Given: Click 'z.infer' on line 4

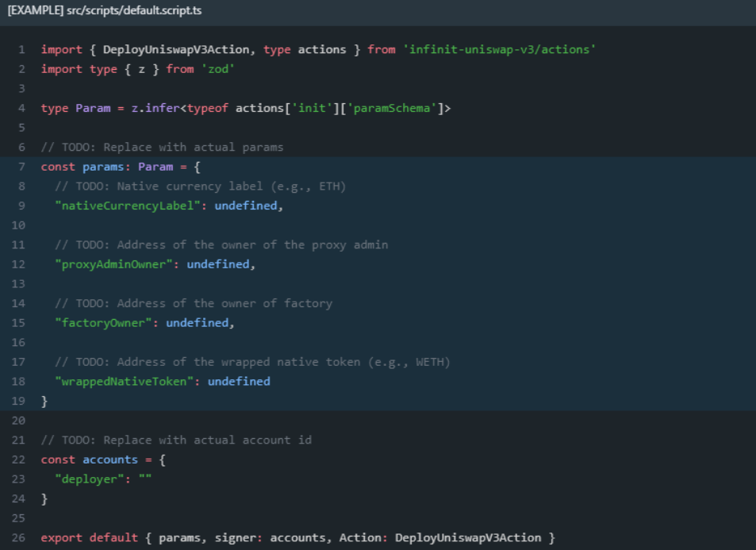Looking at the screenshot, I should click(x=155, y=108).
